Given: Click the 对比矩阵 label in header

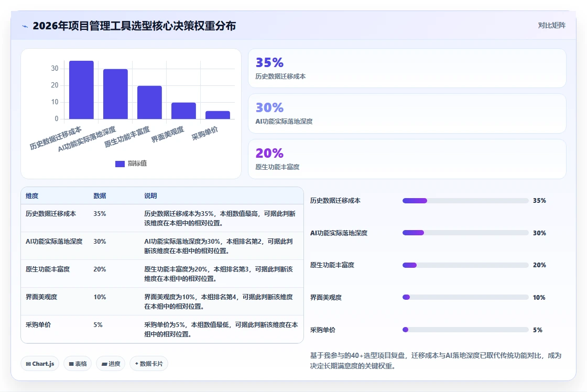Looking at the screenshot, I should coord(551,26).
